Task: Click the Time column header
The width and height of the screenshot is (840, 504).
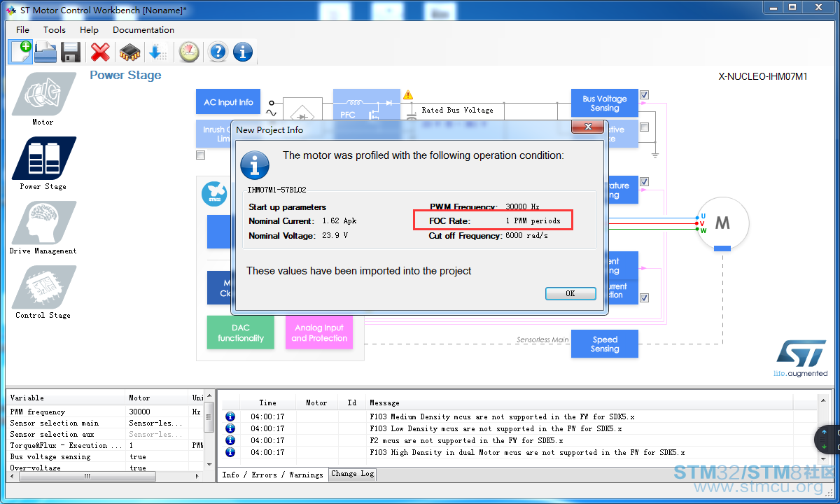Action: click(267, 402)
